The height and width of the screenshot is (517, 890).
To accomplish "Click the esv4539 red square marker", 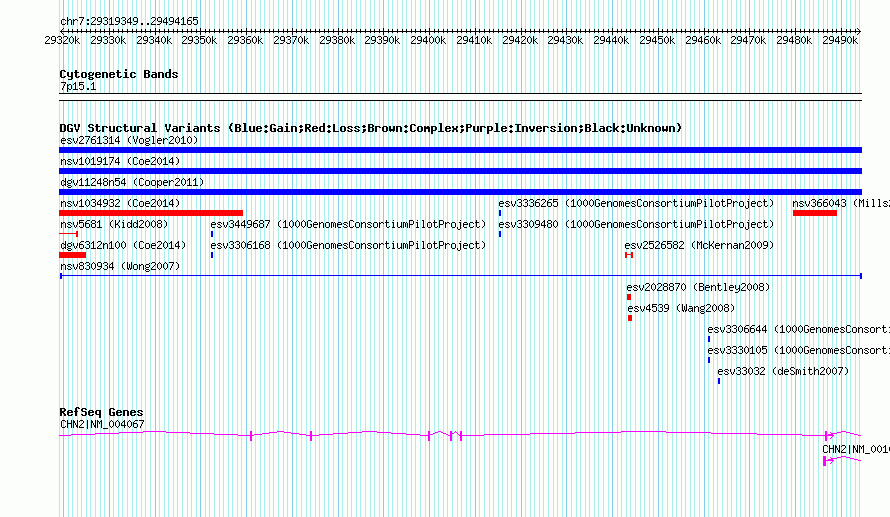I will click(x=630, y=318).
